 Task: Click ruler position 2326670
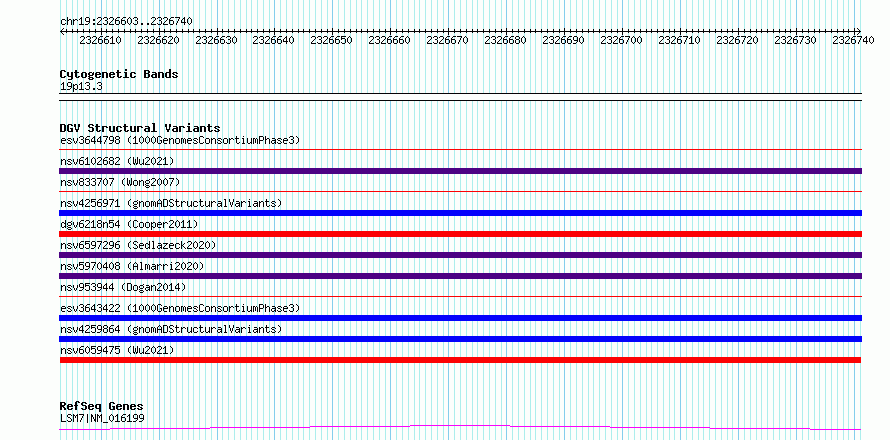[447, 40]
